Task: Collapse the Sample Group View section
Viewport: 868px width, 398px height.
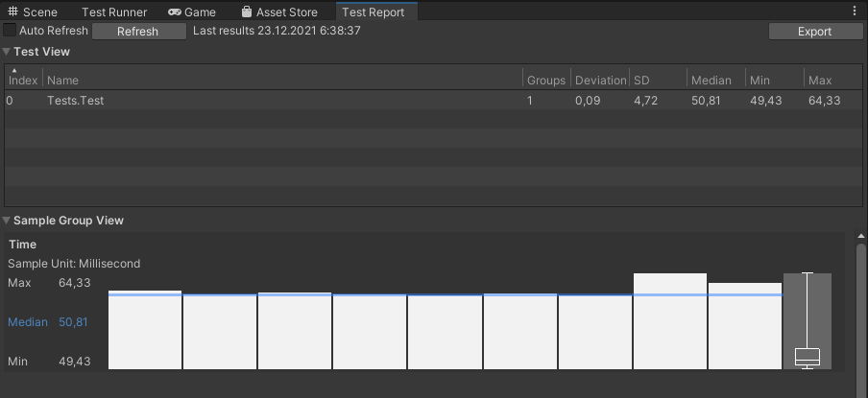Action: pyautogui.click(x=6, y=221)
